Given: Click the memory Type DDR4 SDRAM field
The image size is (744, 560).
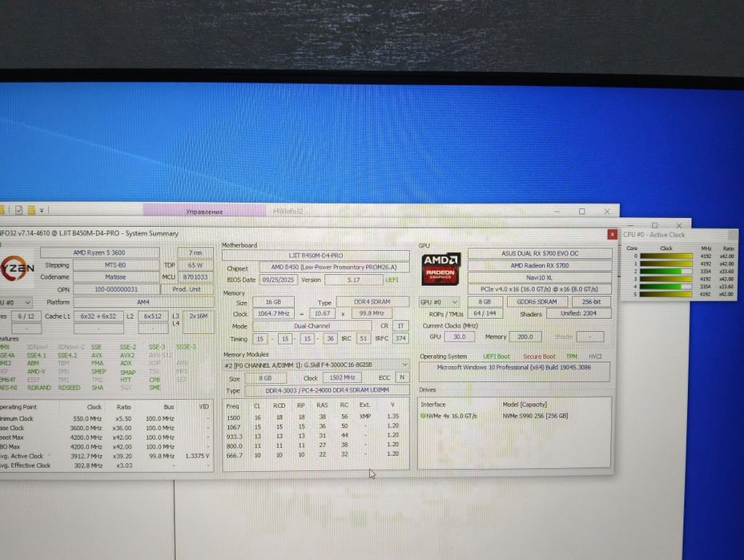Looking at the screenshot, I should [x=372, y=302].
